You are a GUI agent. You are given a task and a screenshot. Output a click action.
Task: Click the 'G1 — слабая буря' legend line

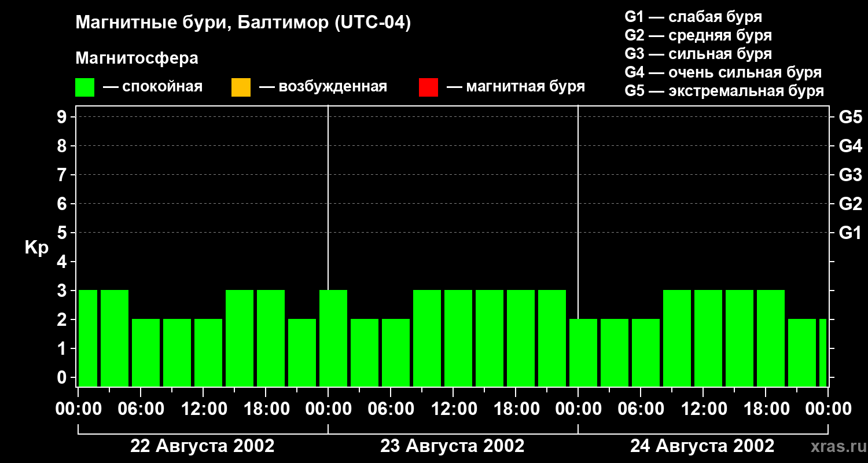(x=693, y=17)
